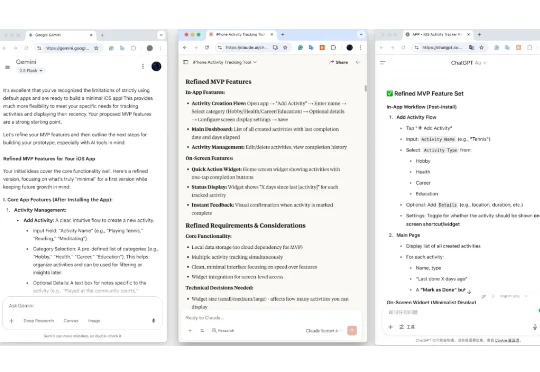The height and width of the screenshot is (372, 540).
Task: Click the Ask Gemini input field
Action: pyautogui.click(x=82, y=306)
